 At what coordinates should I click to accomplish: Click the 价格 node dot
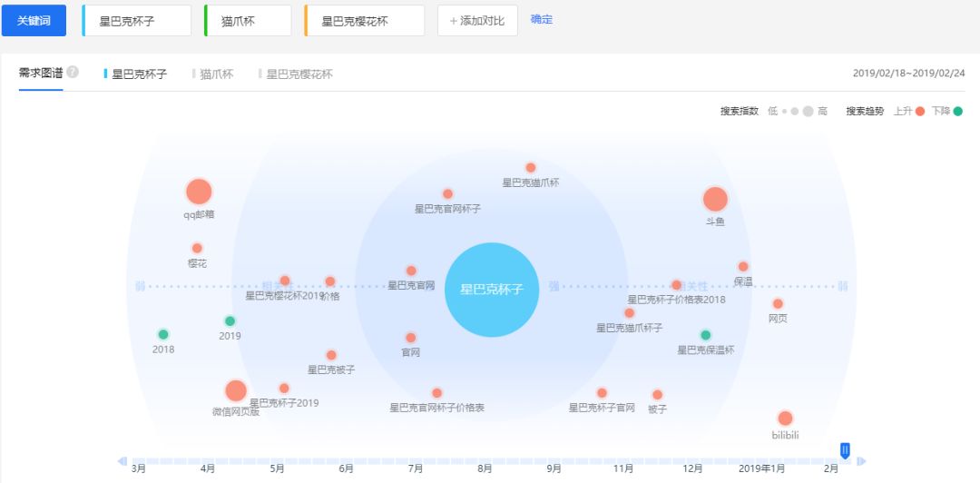(x=330, y=281)
